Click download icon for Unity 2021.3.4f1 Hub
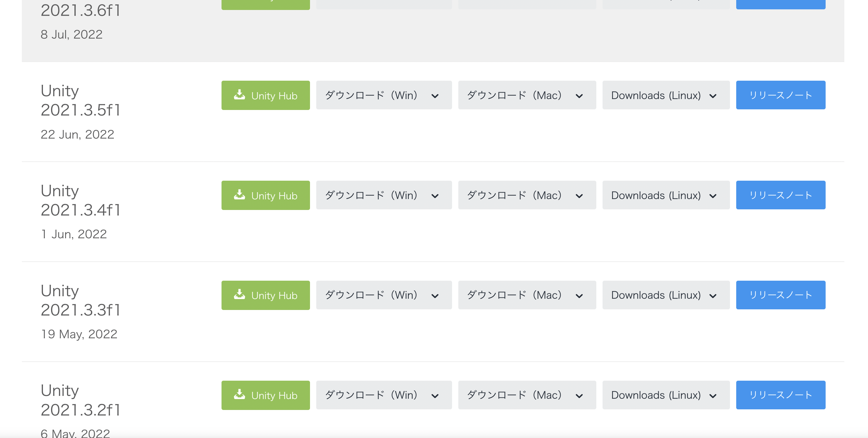The height and width of the screenshot is (438, 868). coord(240,195)
